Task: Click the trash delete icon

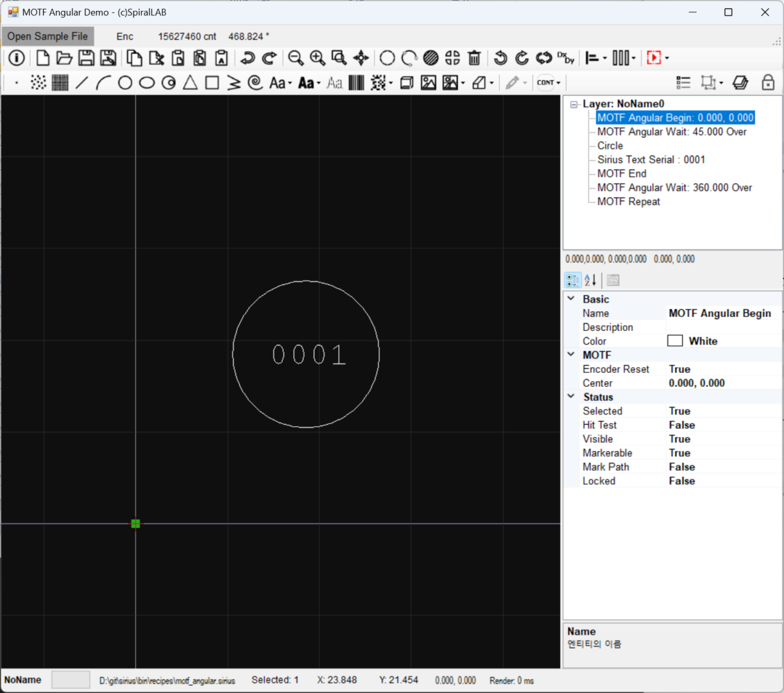Action: point(474,58)
